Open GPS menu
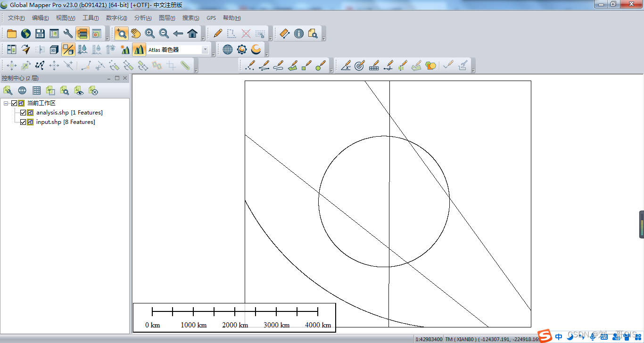This screenshot has width=644, height=343. [x=211, y=18]
